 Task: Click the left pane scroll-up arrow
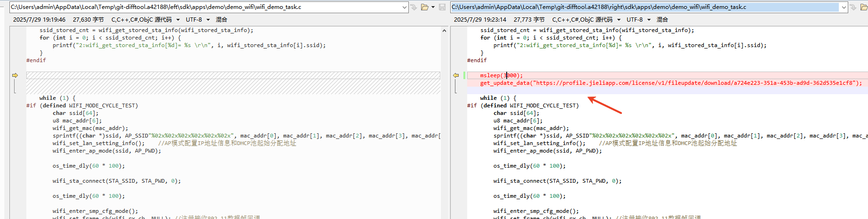[x=444, y=31]
